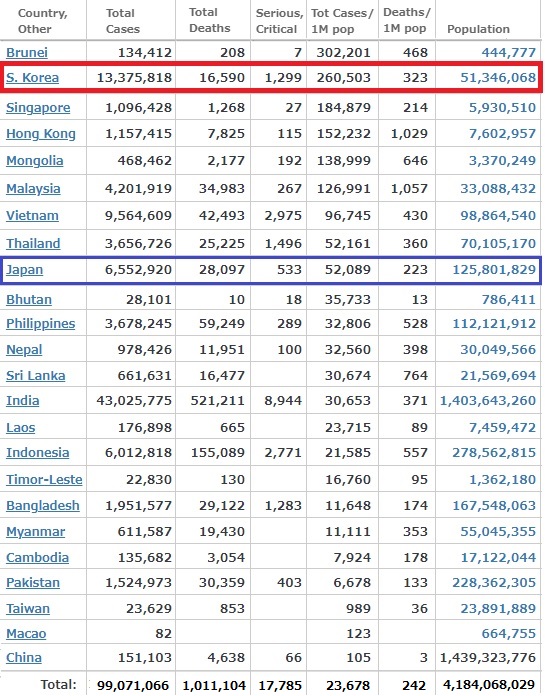
Task: Sort by Serious, Critical column header
Action: click(x=279, y=21)
